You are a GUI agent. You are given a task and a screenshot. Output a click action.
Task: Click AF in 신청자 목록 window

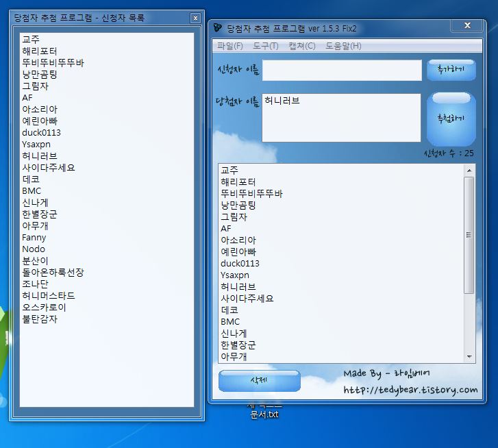coord(27,98)
